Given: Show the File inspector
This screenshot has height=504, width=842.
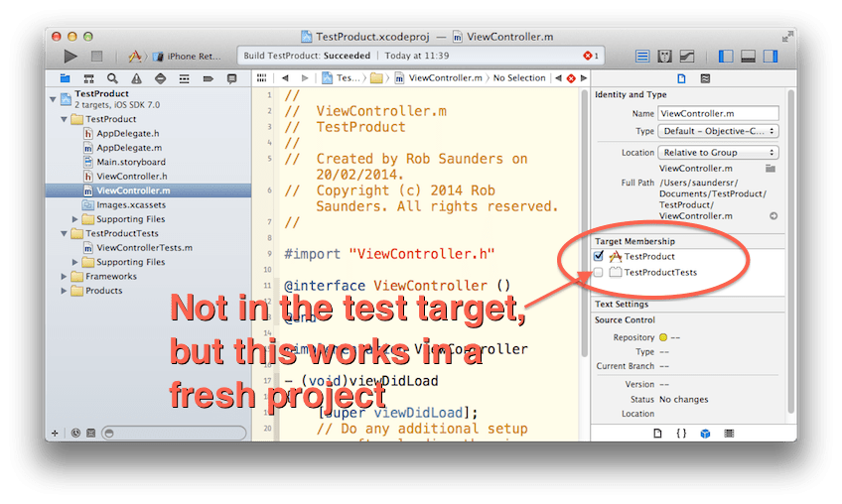Looking at the screenshot, I should (x=681, y=78).
